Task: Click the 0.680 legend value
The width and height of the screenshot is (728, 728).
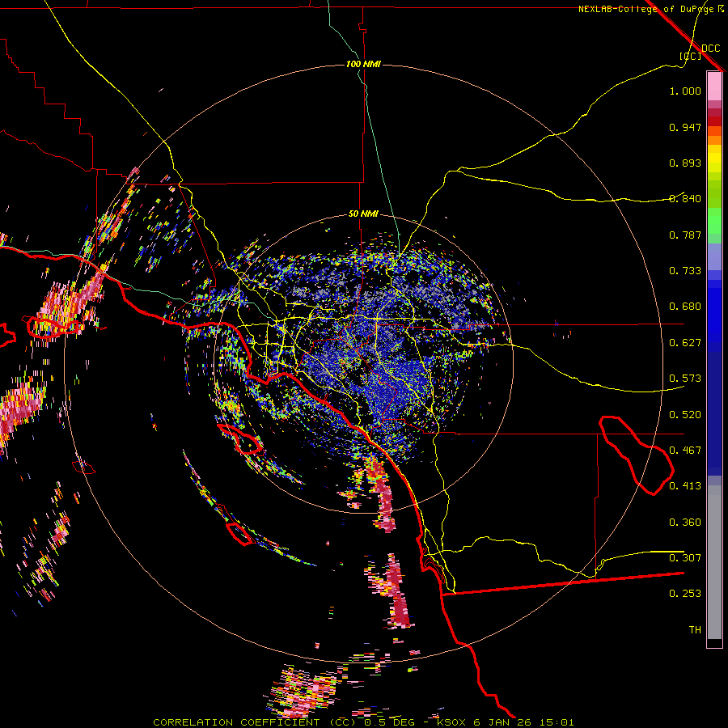Action: coord(685,307)
